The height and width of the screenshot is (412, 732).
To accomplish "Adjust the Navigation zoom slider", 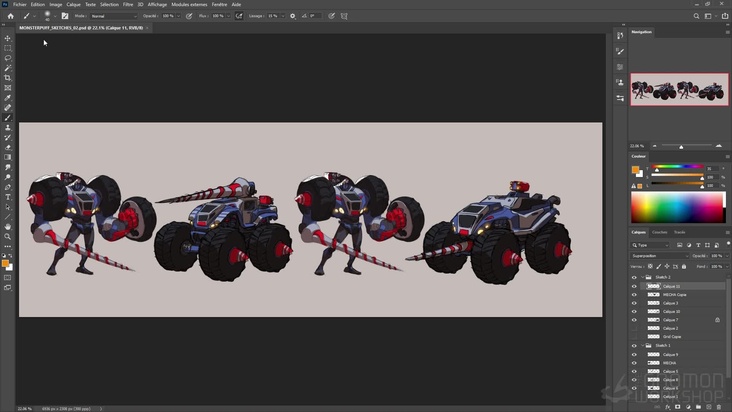I will 681,147.
